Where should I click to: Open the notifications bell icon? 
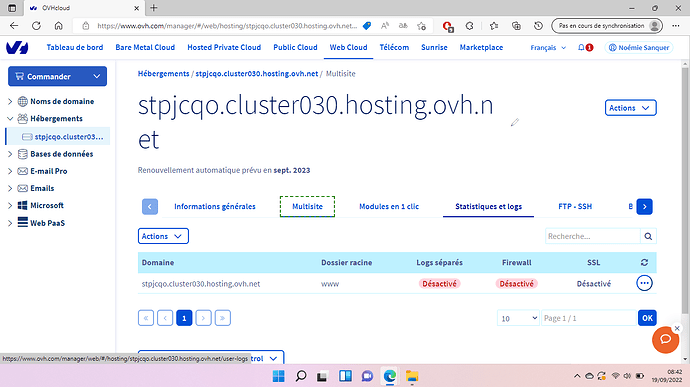click(582, 48)
